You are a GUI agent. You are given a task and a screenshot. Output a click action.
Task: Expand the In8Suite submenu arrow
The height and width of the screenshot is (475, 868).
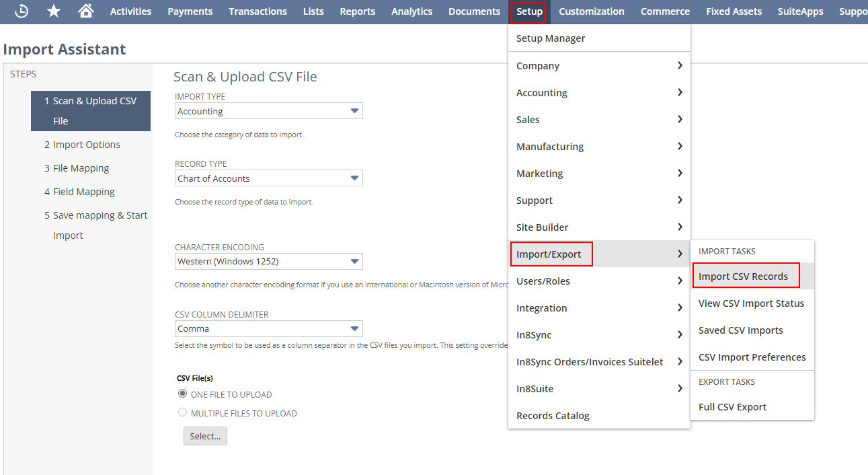point(680,388)
